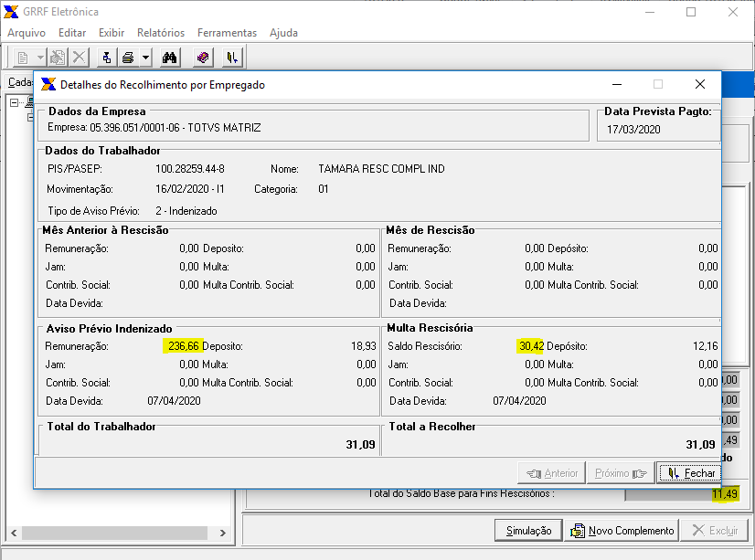The image size is (755, 560).
Task: Click the Anterior button
Action: click(552, 473)
